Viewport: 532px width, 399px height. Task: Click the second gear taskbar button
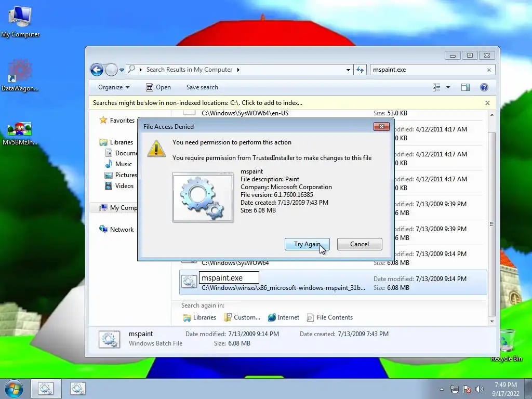78,389
